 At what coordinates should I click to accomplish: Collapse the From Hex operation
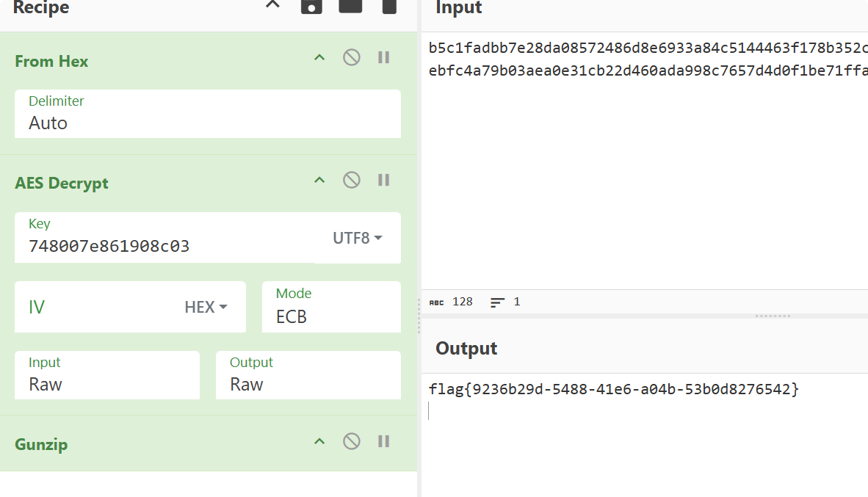[319, 57]
